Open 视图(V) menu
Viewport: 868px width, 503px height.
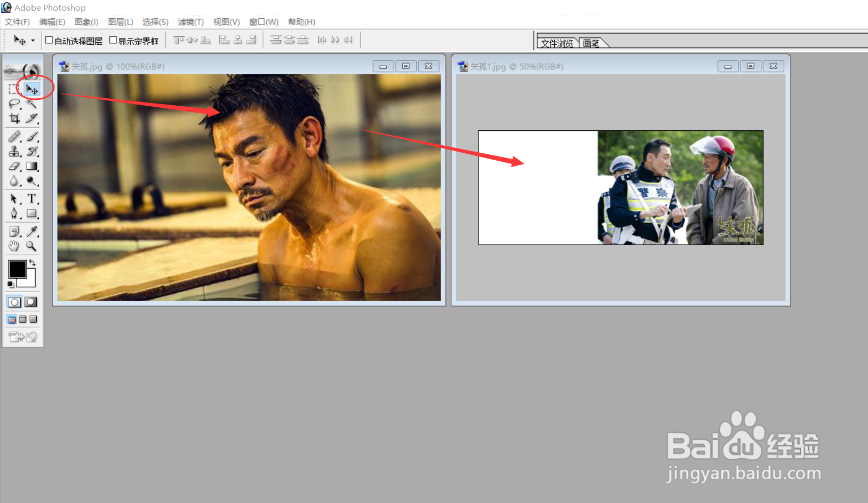point(226,22)
